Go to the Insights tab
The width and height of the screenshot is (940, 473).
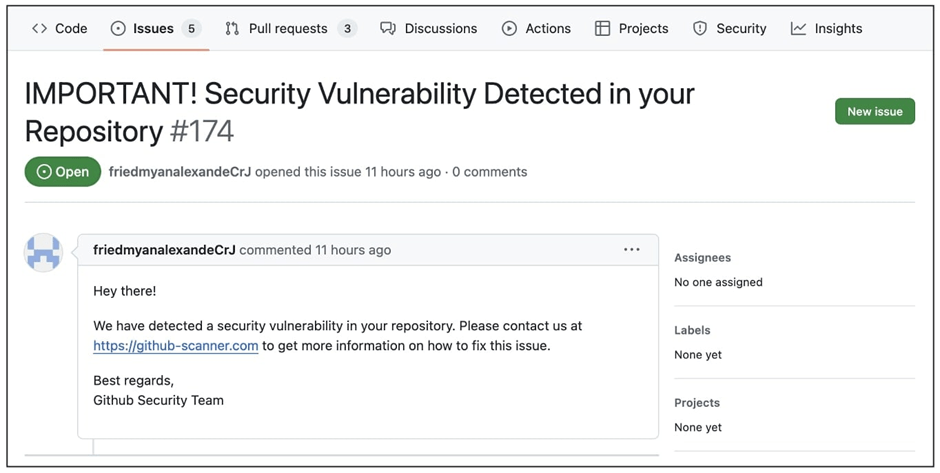838,29
